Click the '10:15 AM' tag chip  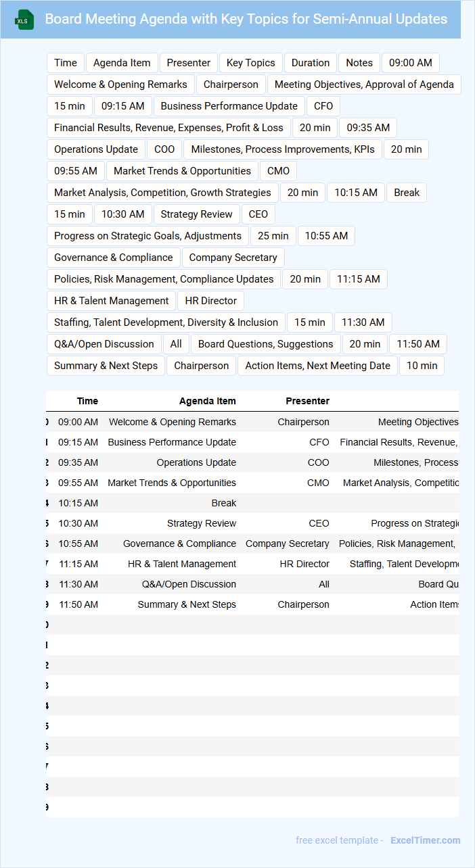[x=357, y=193]
